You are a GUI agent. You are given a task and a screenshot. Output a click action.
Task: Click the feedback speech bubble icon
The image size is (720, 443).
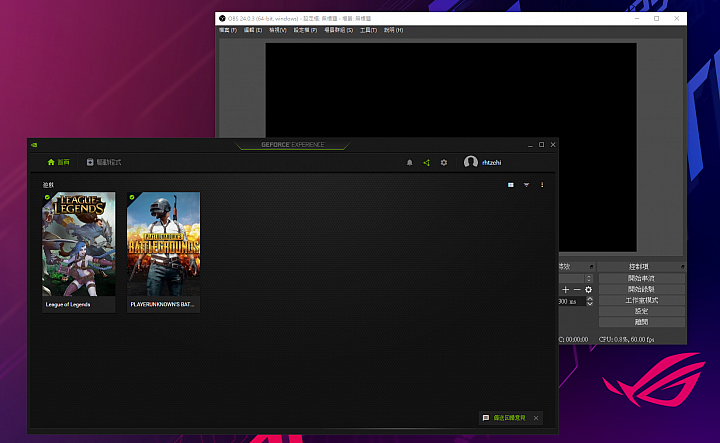coord(486,418)
